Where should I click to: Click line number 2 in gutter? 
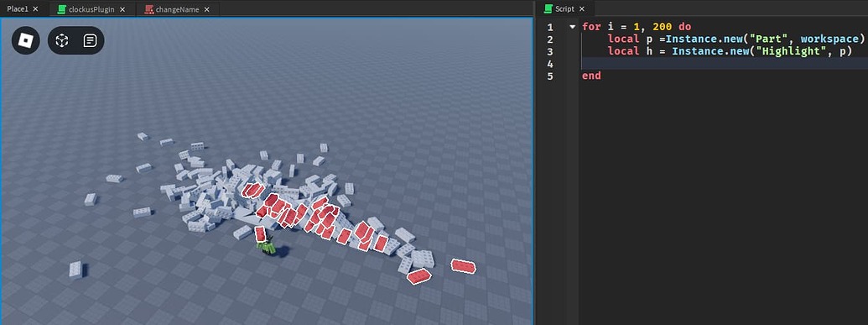click(549, 39)
